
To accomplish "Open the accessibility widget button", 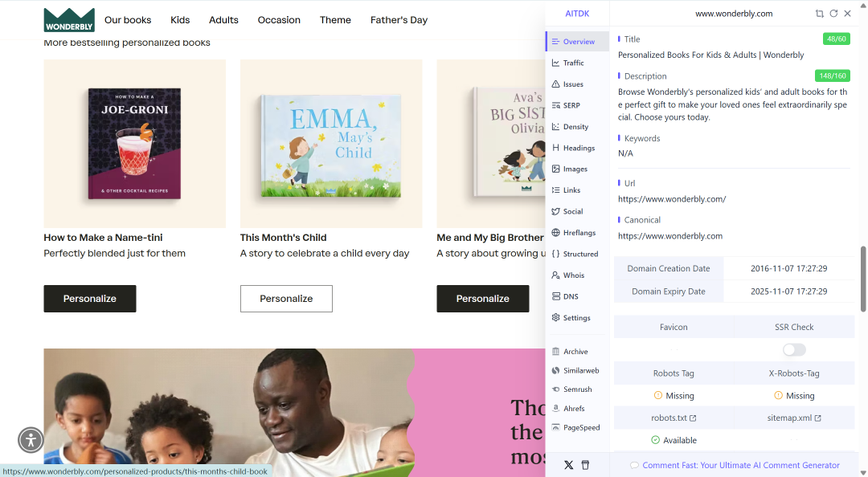I will [31, 441].
